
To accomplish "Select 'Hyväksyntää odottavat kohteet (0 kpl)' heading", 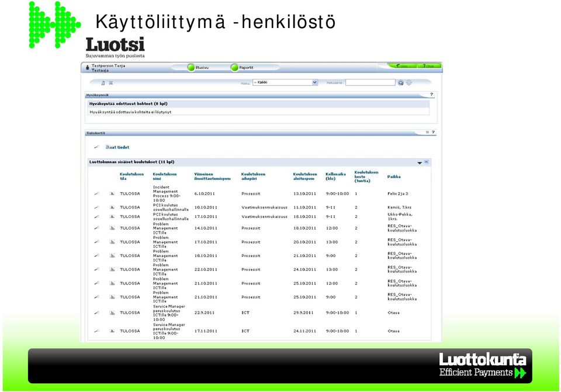I will click(129, 104).
